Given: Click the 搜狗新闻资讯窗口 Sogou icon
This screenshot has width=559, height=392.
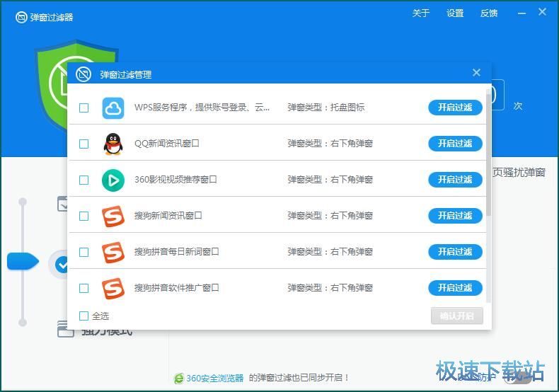Looking at the screenshot, I should [113, 217].
